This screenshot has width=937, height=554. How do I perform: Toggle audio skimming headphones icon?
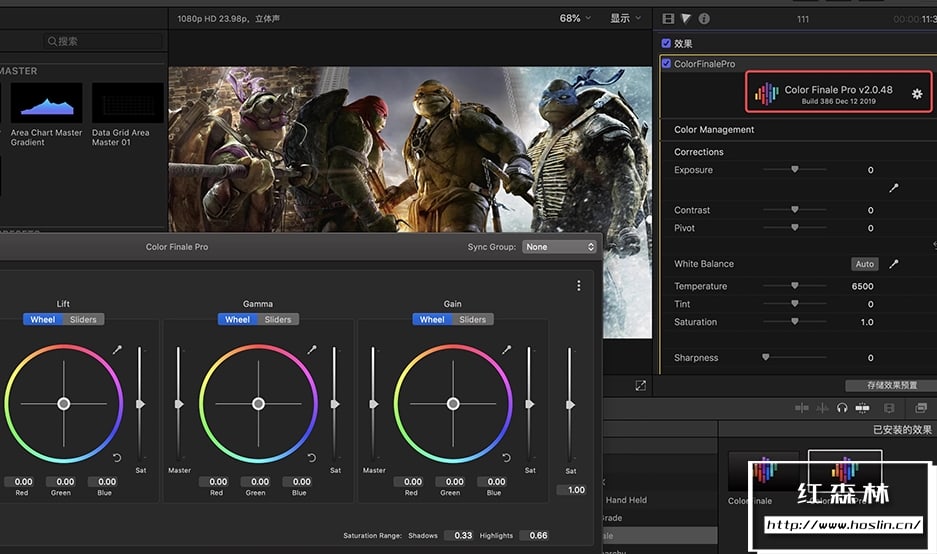pos(842,408)
